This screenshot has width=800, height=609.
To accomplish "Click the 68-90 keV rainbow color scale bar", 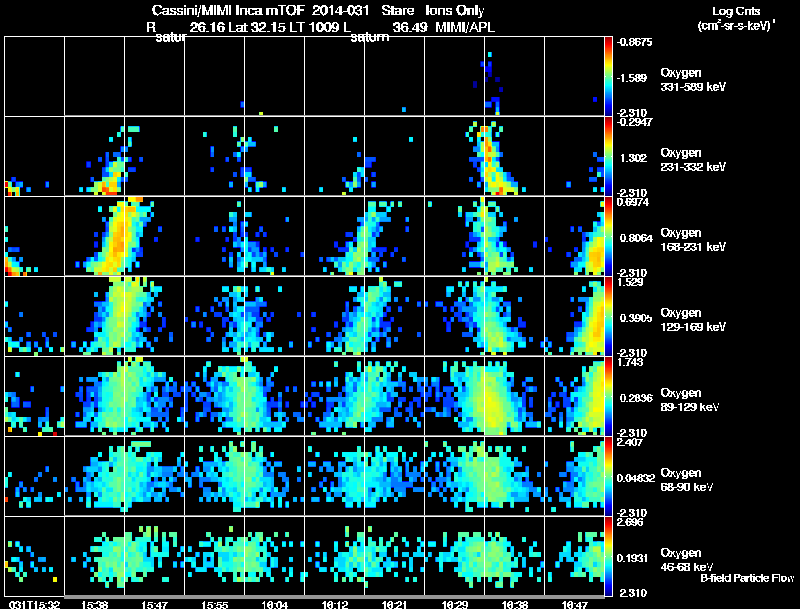I will [608, 476].
